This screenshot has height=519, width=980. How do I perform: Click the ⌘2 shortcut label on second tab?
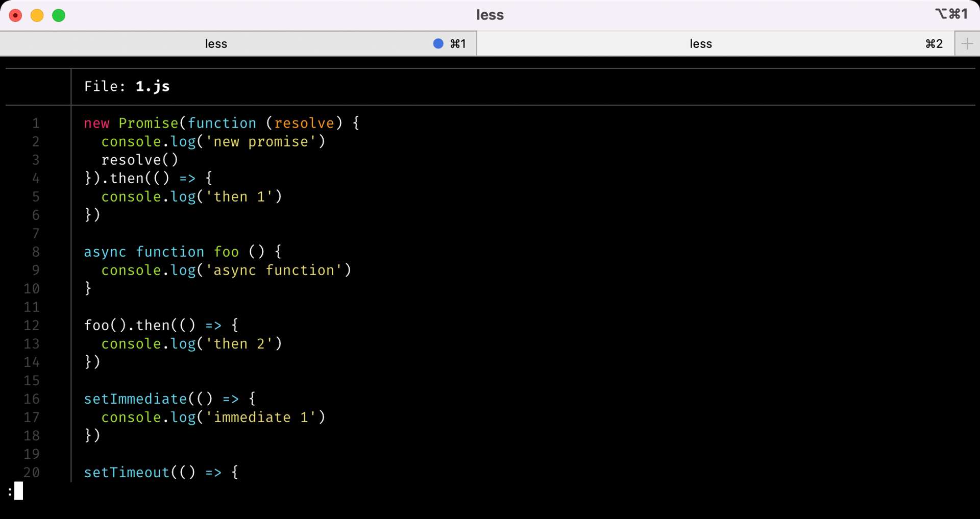pos(934,44)
